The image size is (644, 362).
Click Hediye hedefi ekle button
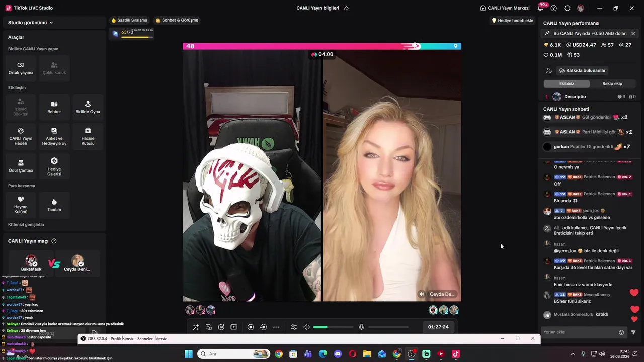click(512, 21)
